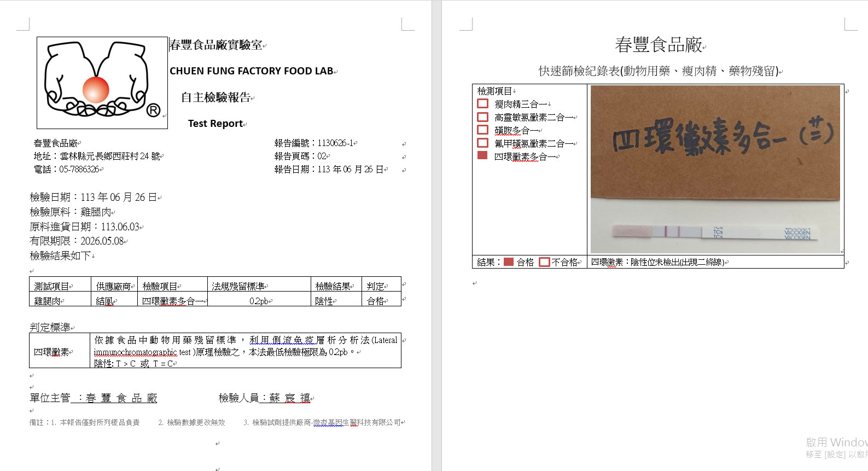
Task: Click the 單位主管 signature line
Action: click(x=94, y=398)
